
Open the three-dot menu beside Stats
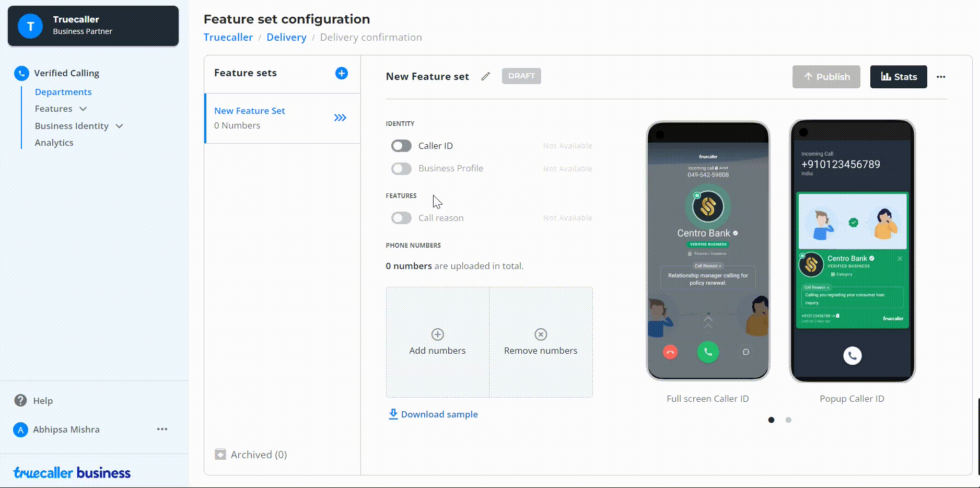coord(941,77)
